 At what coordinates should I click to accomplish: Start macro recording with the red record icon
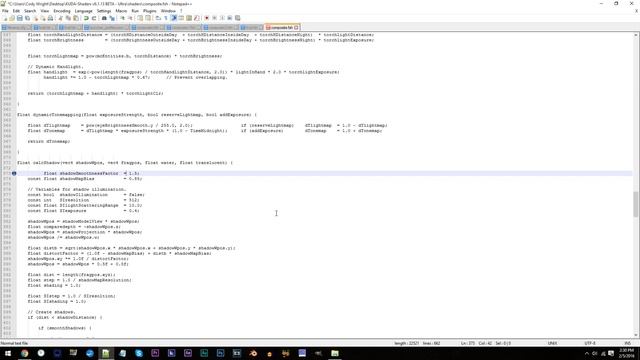coord(207,18)
